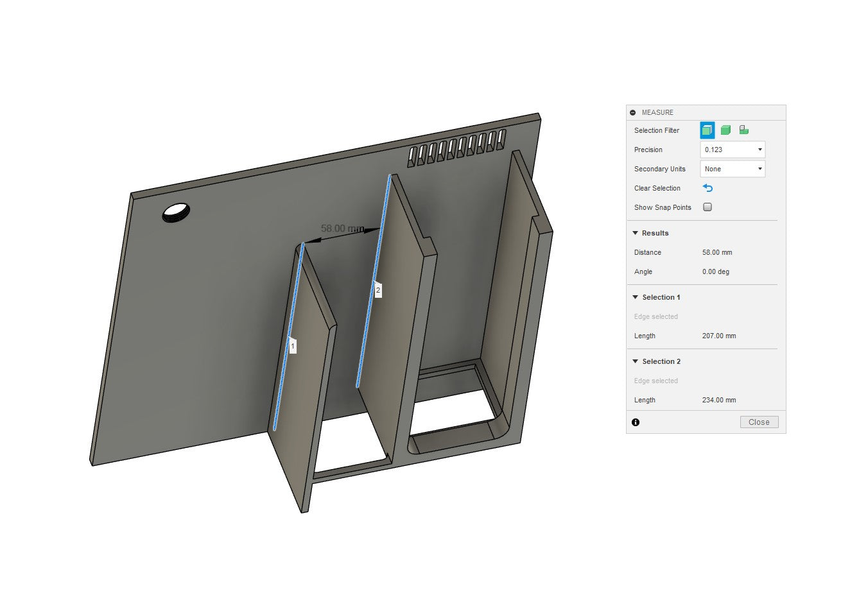
Task: Collapse the Selection 2 section
Action: (636, 361)
